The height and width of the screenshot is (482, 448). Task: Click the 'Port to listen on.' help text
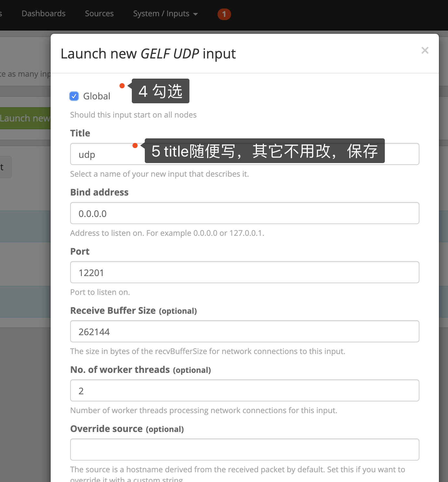pos(100,292)
